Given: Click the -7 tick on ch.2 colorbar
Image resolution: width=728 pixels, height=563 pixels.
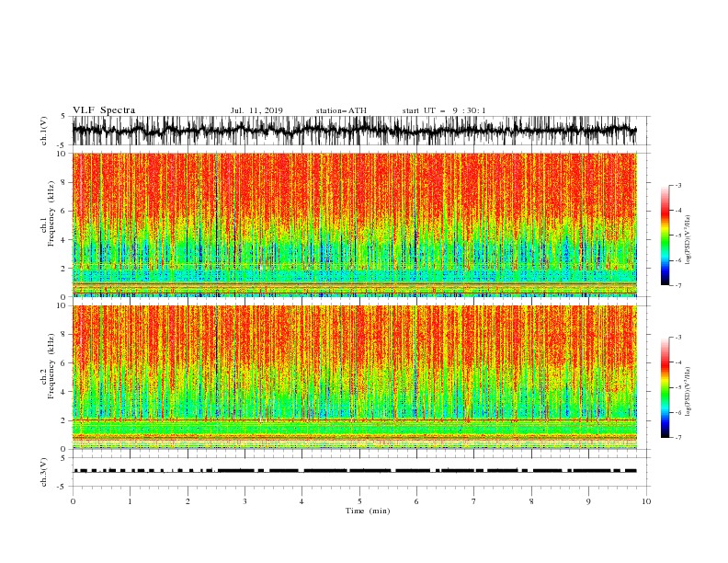Looking at the screenshot, I should point(677,437).
